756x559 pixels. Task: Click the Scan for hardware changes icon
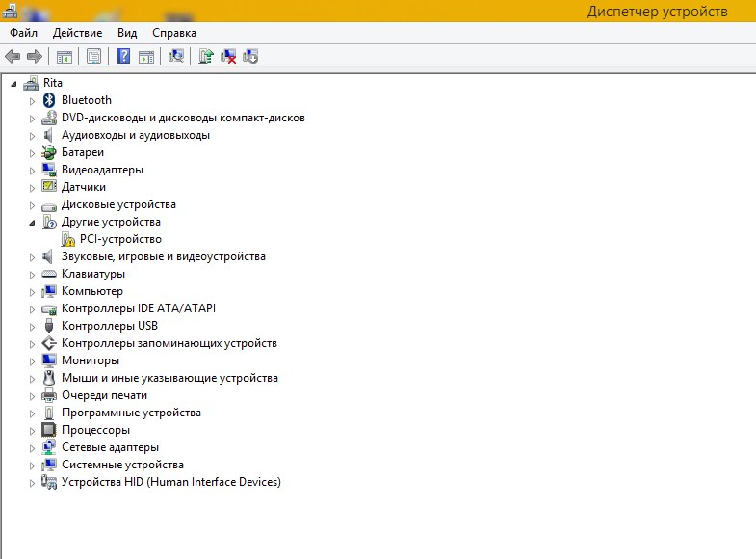pos(176,57)
